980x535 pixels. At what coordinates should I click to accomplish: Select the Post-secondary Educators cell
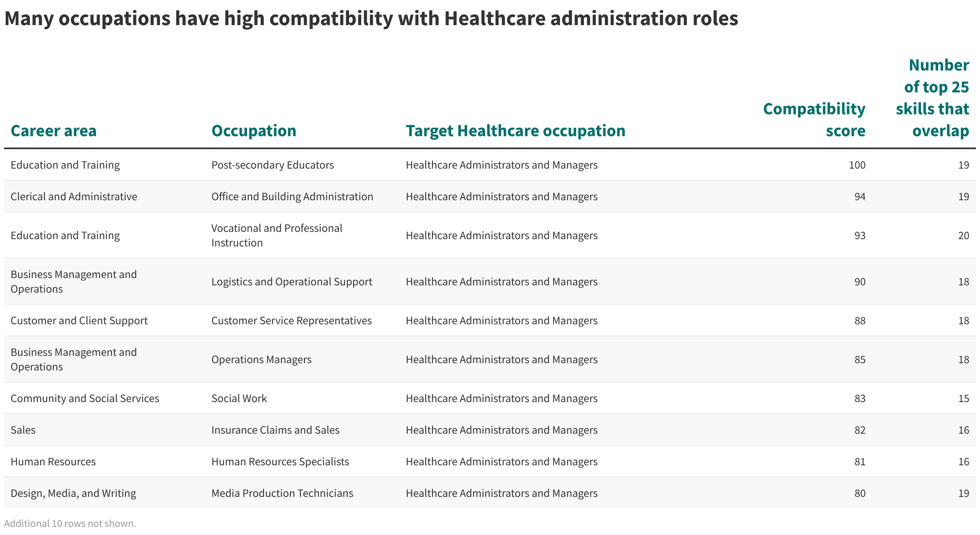pos(273,165)
